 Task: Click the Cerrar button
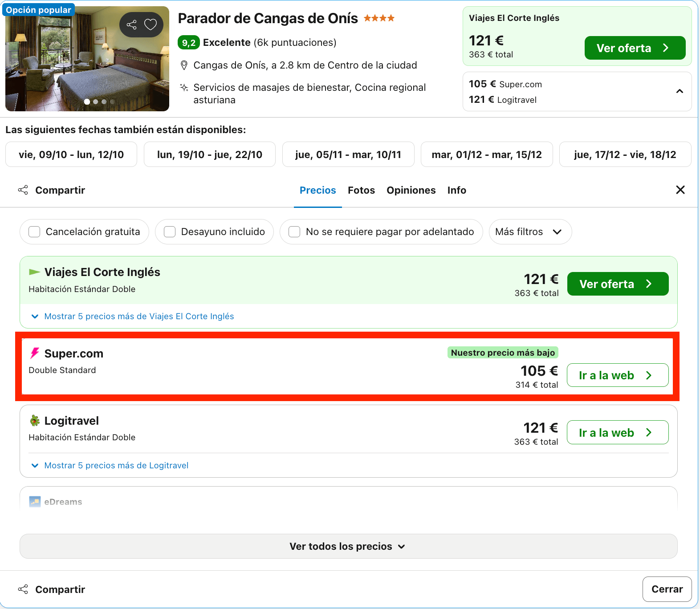[667, 589]
